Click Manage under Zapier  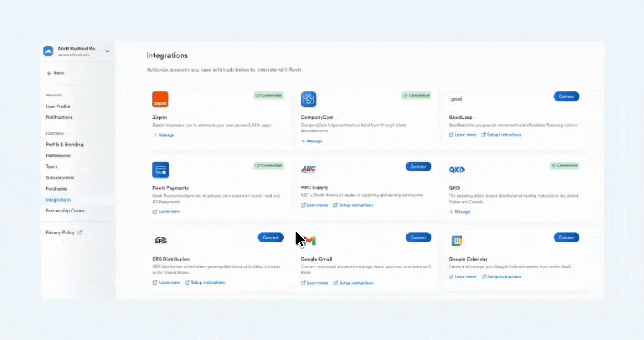[x=163, y=135]
